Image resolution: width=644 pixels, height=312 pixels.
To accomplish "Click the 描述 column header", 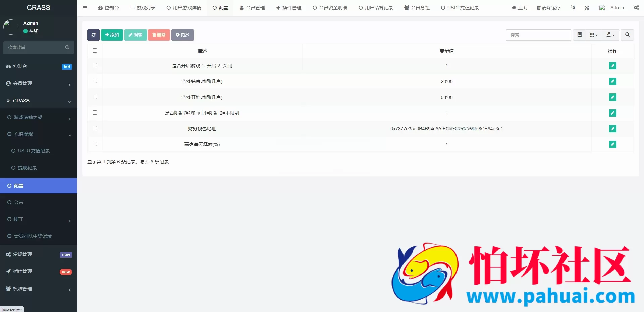I will (x=202, y=51).
